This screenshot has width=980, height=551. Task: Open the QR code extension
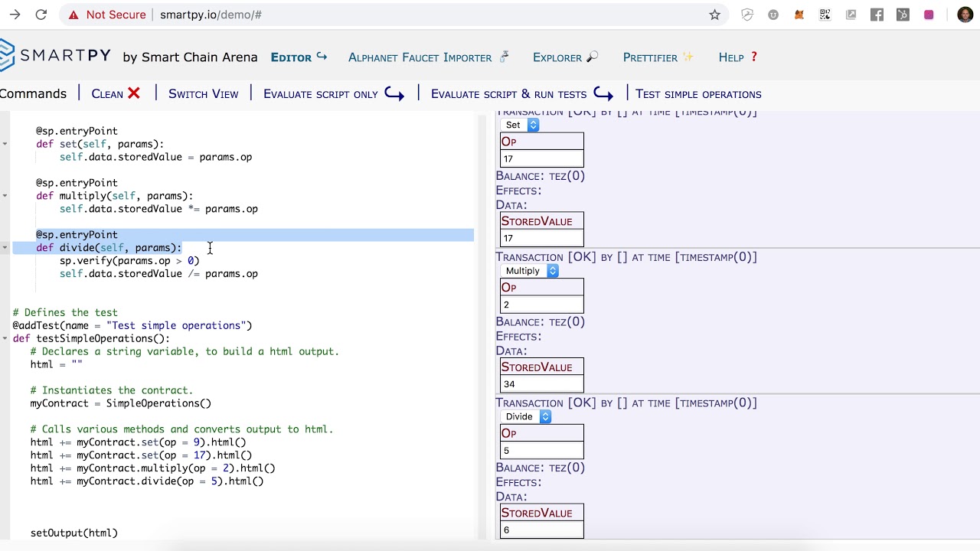[825, 15]
